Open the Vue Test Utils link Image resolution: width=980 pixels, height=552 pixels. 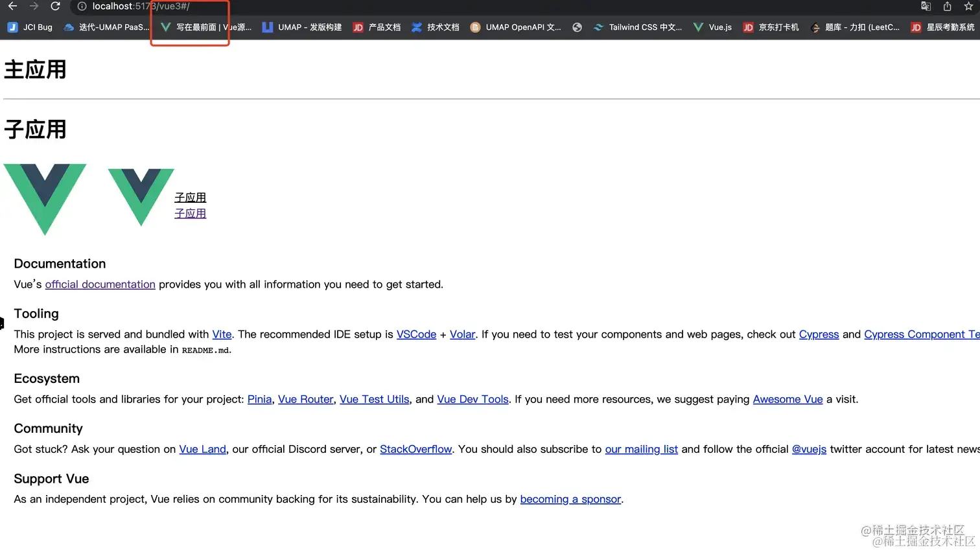(374, 399)
